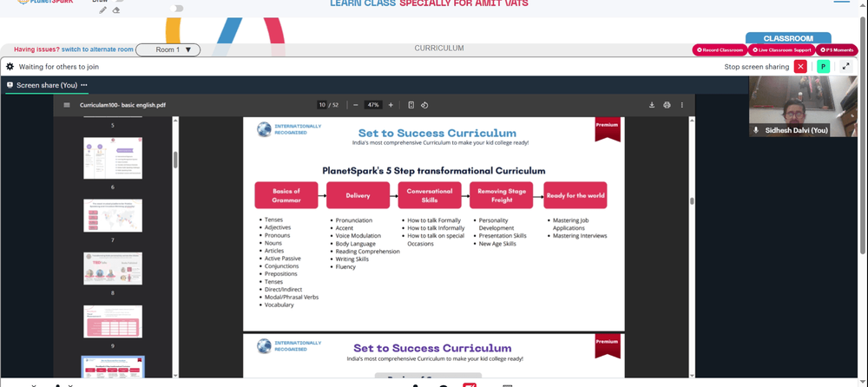
Task: Open the highlighted page 10 thumbnail
Action: pyautogui.click(x=113, y=366)
